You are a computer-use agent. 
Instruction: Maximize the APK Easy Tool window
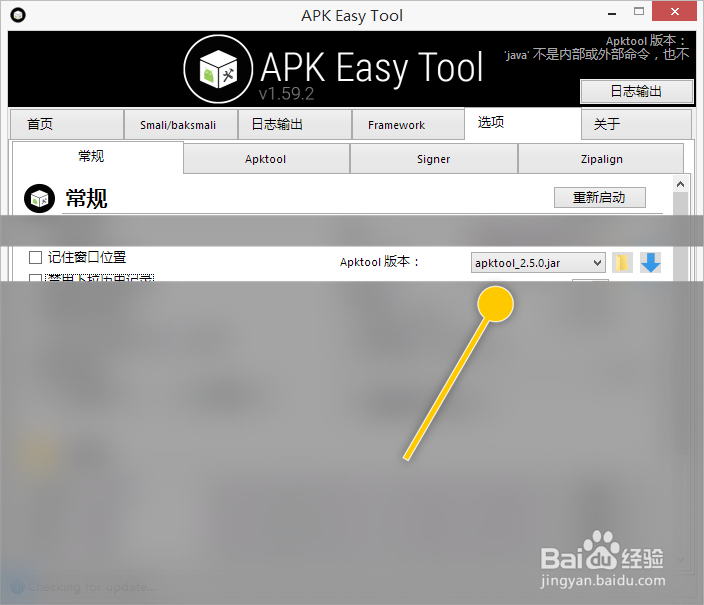tap(639, 12)
